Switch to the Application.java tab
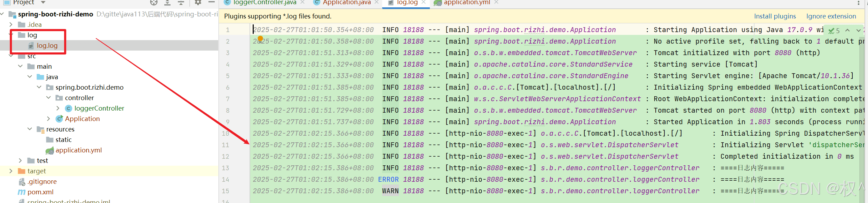Image resolution: width=868 pixels, height=203 pixels. click(347, 2)
